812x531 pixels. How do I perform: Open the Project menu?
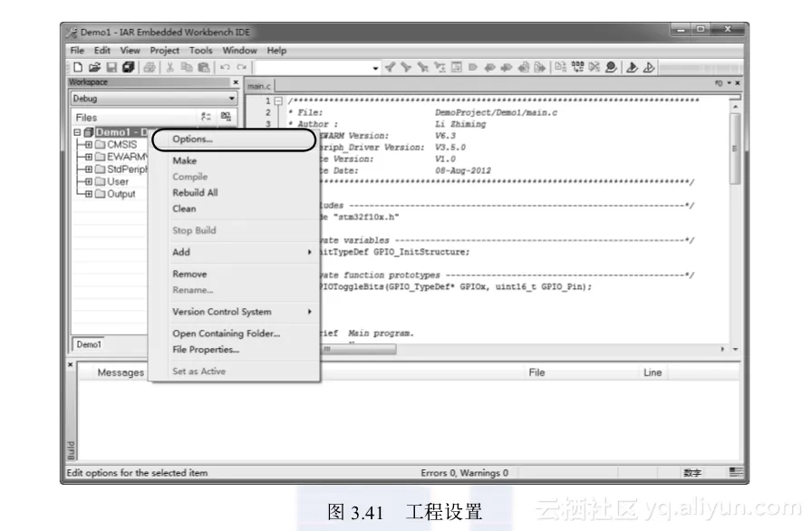165,50
